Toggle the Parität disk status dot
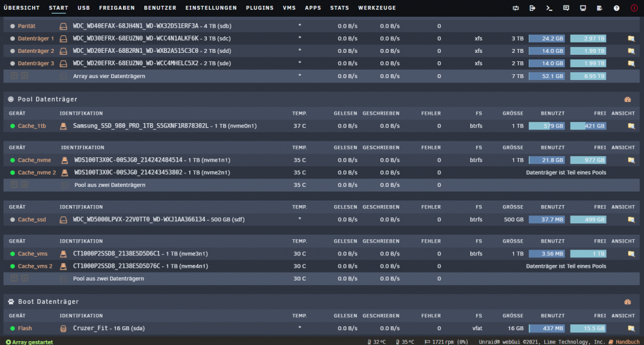Screen dimensions: 644x345 point(12,26)
